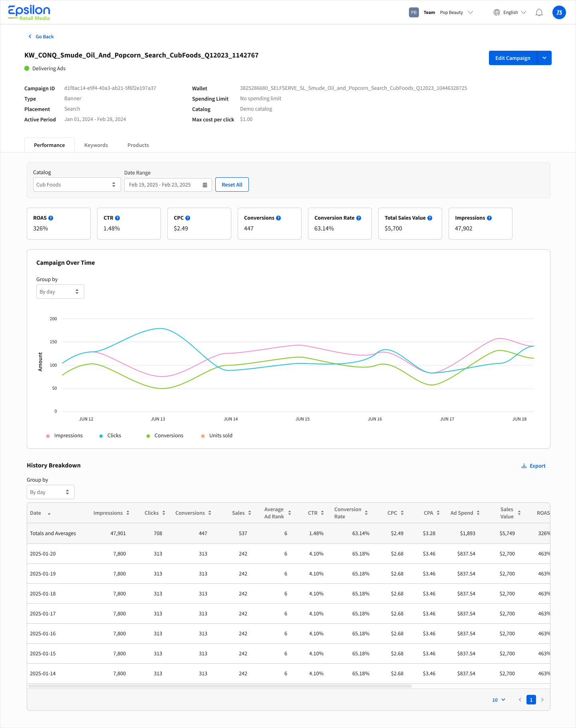Screen dimensions: 576x728
Task: Sort table by CPC column
Action: coord(402,513)
